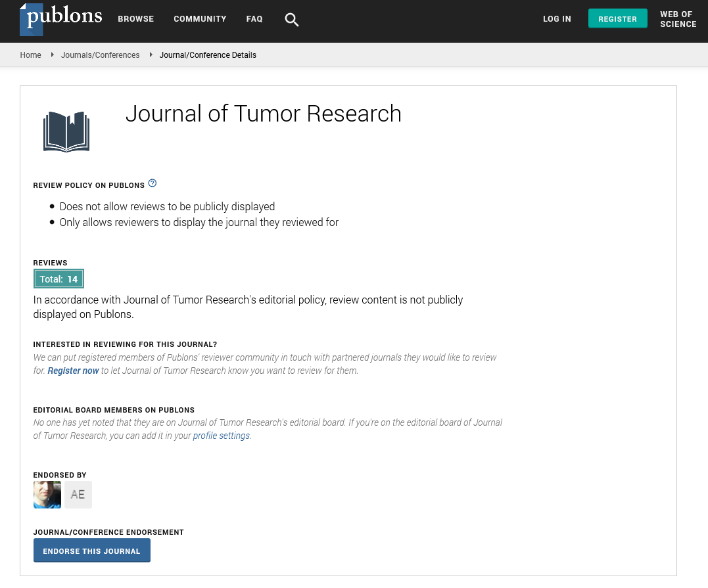This screenshot has width=708, height=588.
Task: Follow the "Register now" link
Action: coord(73,371)
